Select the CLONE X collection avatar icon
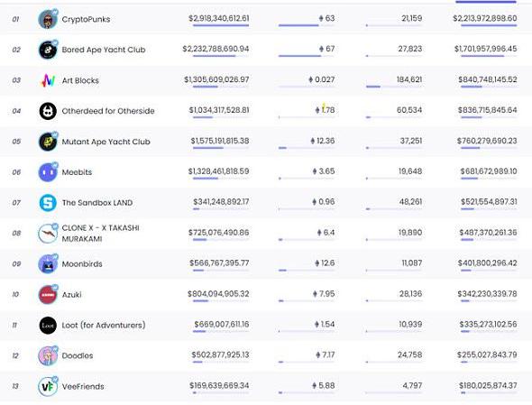Viewport: 532px width, 405px height. coord(48,234)
